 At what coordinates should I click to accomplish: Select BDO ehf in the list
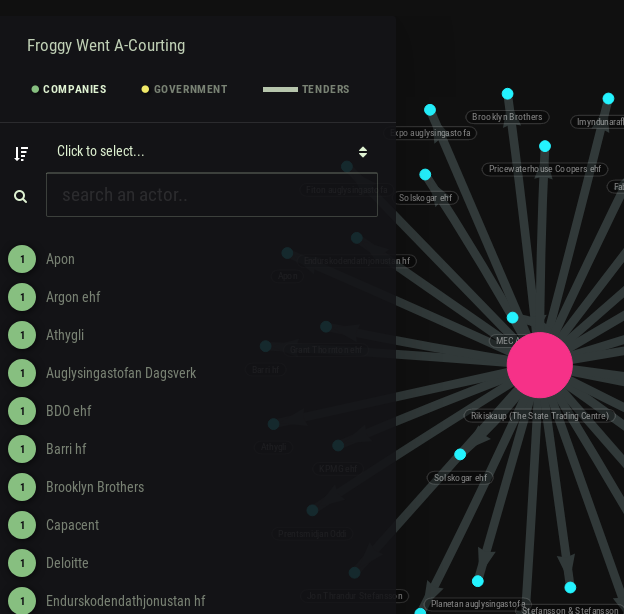pyautogui.click(x=68, y=411)
